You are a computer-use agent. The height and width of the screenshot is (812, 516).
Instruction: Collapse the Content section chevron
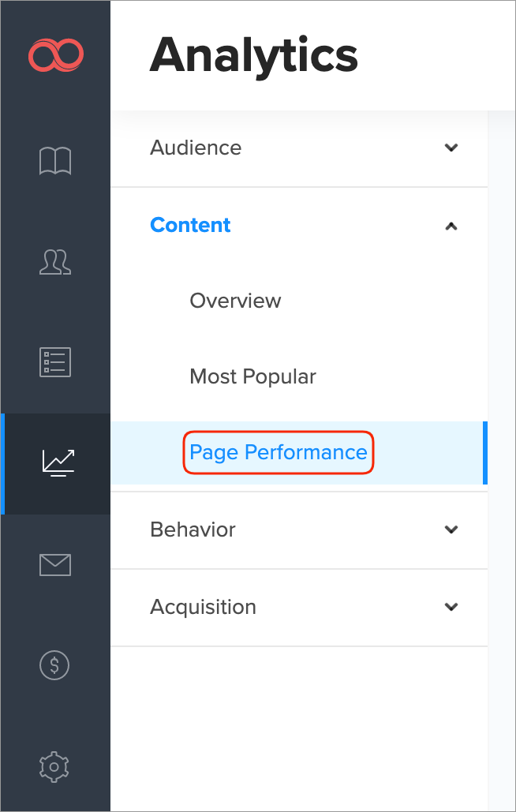(x=451, y=226)
